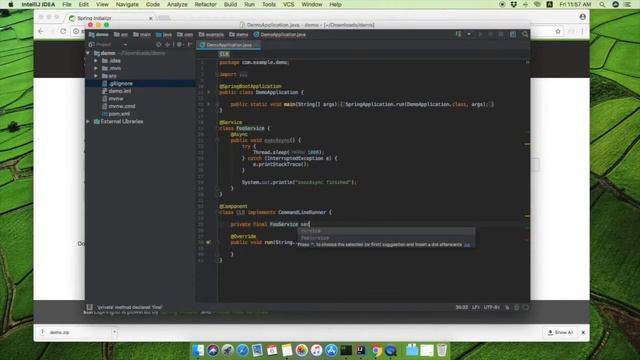Expand the folded import statement
640x360 pixels.
pos(244,75)
